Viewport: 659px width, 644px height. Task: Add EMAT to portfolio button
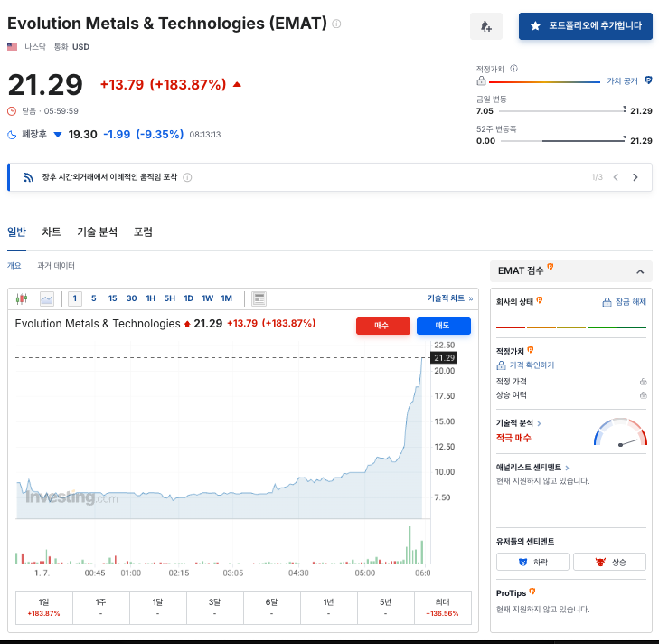[585, 26]
